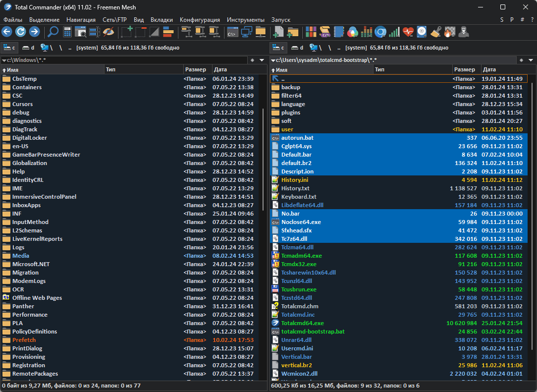Click the calculator toolbar icon
Screen dimensions: 537x392
67,32
